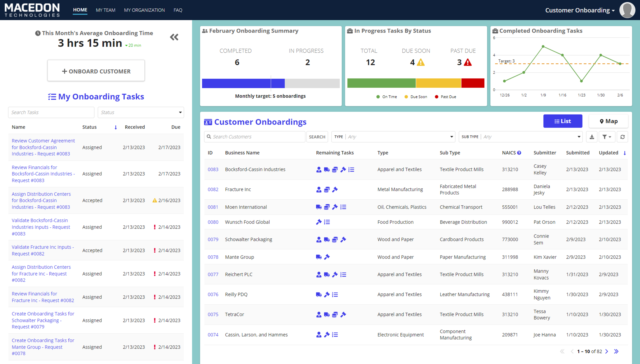The image size is (640, 364).
Task: Click the person task icon for Bocksford-Cassin Industries
Action: [319, 169]
